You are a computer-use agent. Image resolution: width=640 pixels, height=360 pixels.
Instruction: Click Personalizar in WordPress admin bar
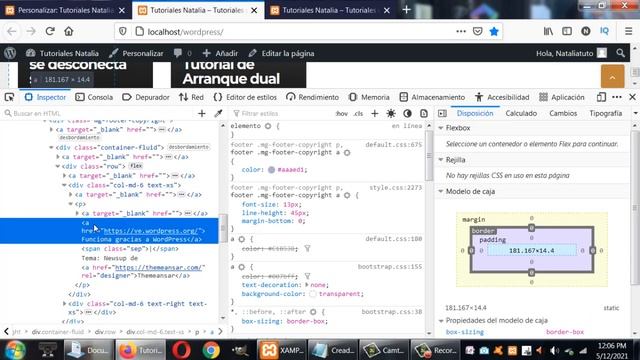[136, 53]
